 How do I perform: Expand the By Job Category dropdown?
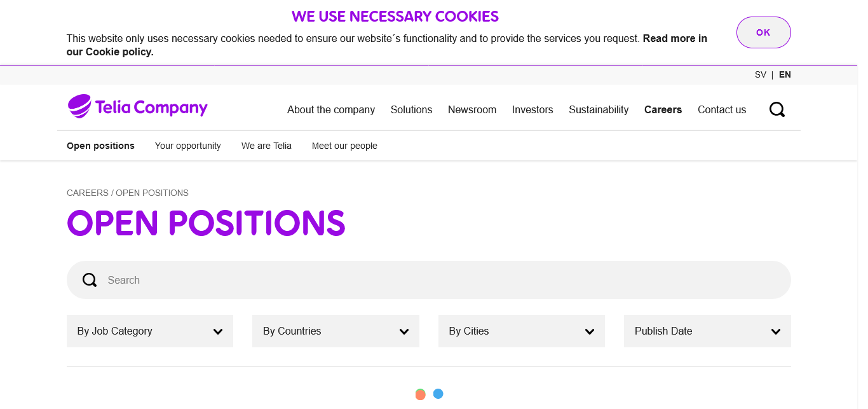(150, 331)
